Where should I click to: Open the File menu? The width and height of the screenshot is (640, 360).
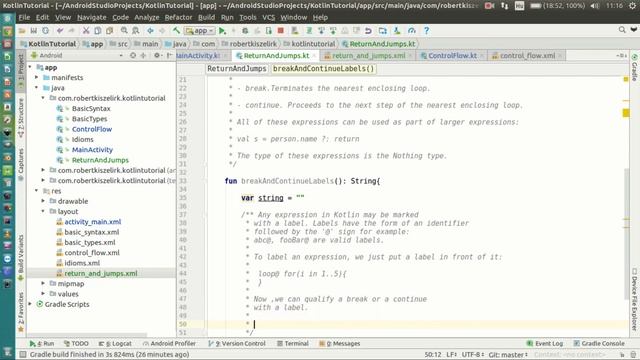[24, 18]
